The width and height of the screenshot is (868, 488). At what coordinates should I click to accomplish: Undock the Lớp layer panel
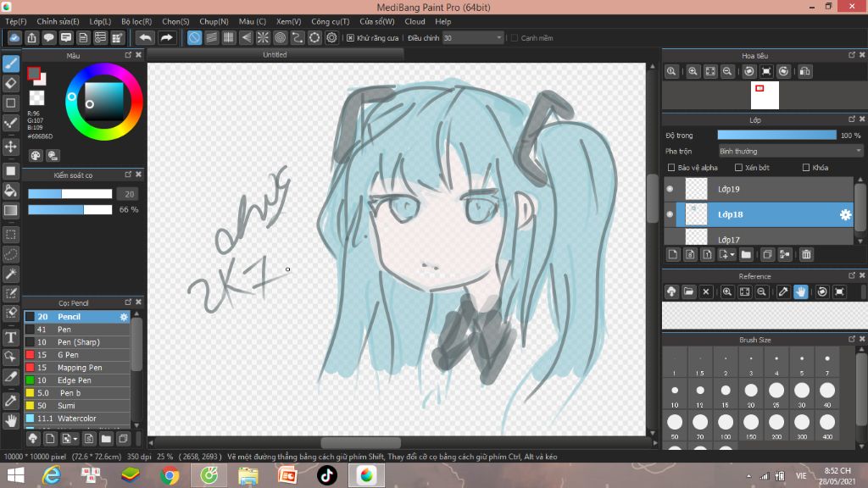852,119
